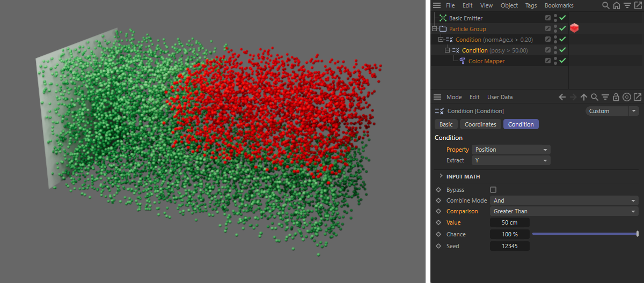Viewport: 644px width, 283px height.
Task: Click the Attribute Manager search icon
Action: click(595, 97)
